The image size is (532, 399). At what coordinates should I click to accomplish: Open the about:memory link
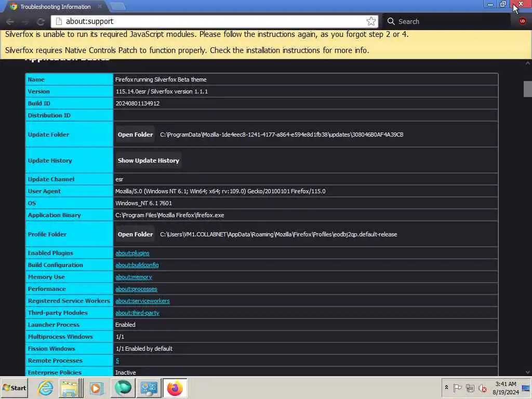point(134,277)
